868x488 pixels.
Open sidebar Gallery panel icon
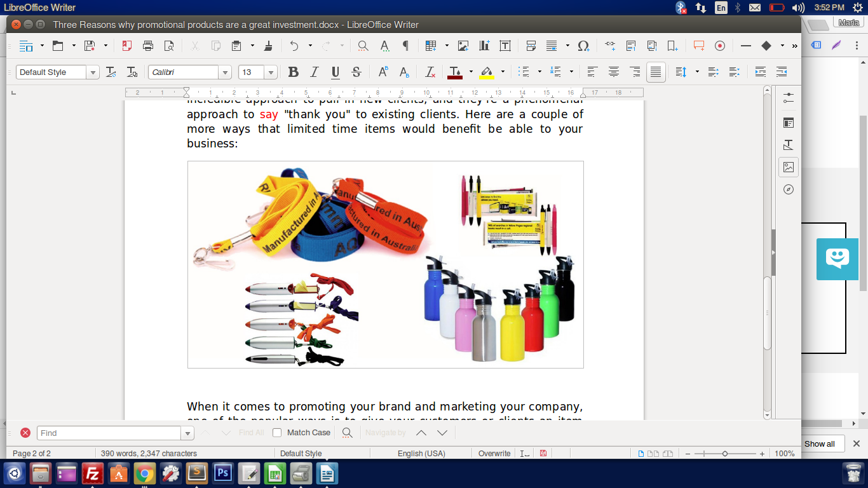(789, 167)
